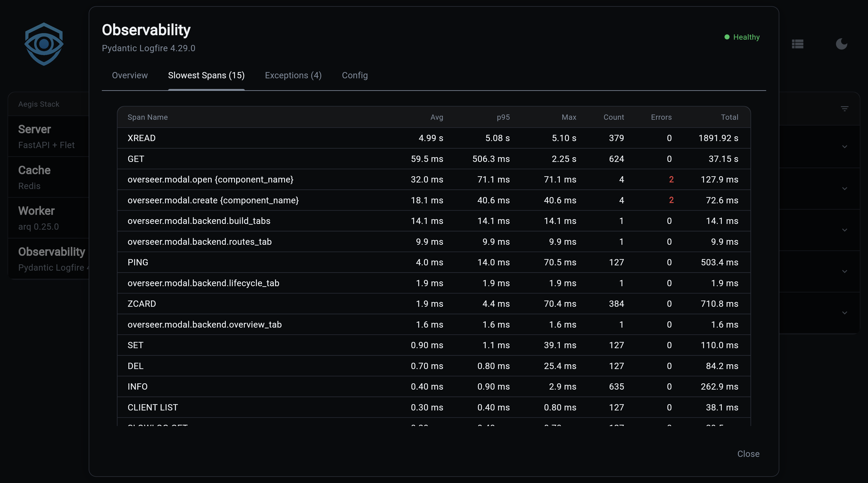
Task: Expand the last chevron on right panel
Action: (x=844, y=313)
